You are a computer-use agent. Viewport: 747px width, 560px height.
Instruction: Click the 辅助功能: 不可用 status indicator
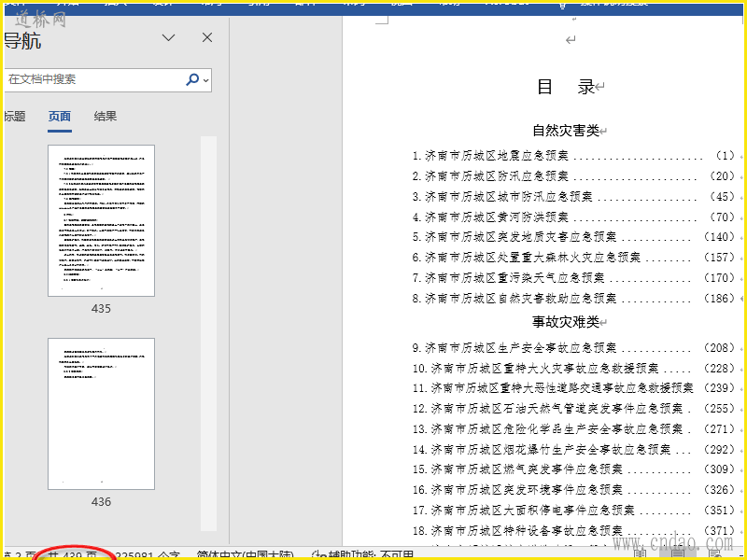(x=363, y=554)
